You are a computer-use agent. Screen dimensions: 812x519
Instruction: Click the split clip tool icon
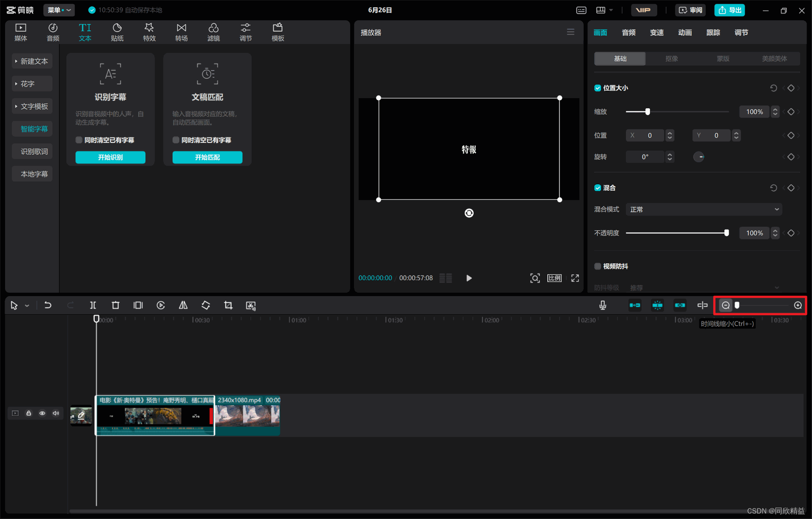pos(93,305)
